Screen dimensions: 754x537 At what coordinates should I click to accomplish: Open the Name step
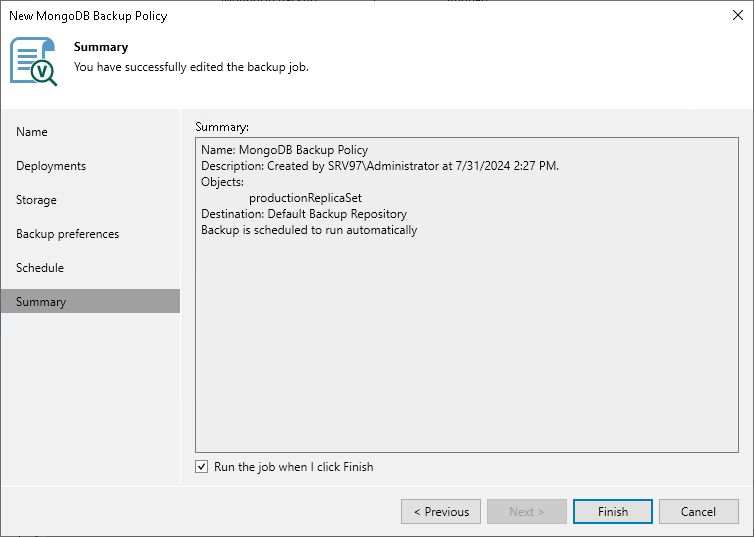point(32,132)
